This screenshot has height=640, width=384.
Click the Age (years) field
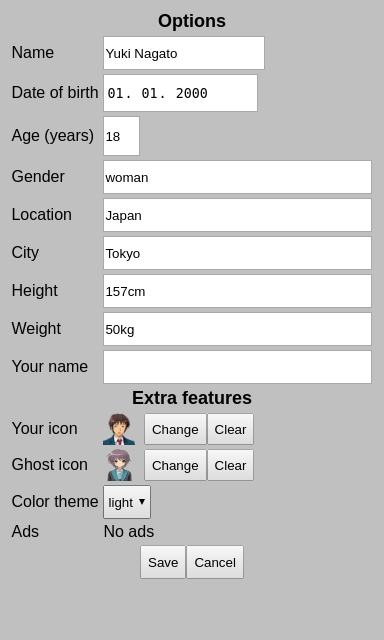click(121, 136)
